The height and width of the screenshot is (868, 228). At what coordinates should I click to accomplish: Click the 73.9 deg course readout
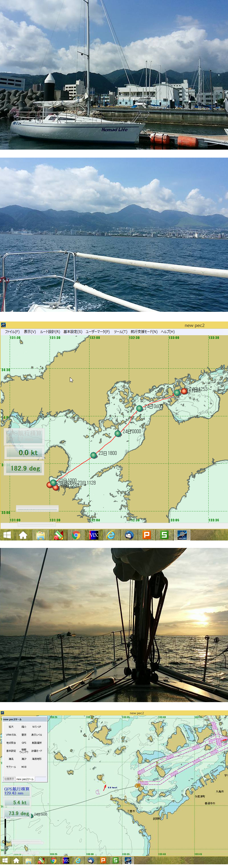pos(17,813)
